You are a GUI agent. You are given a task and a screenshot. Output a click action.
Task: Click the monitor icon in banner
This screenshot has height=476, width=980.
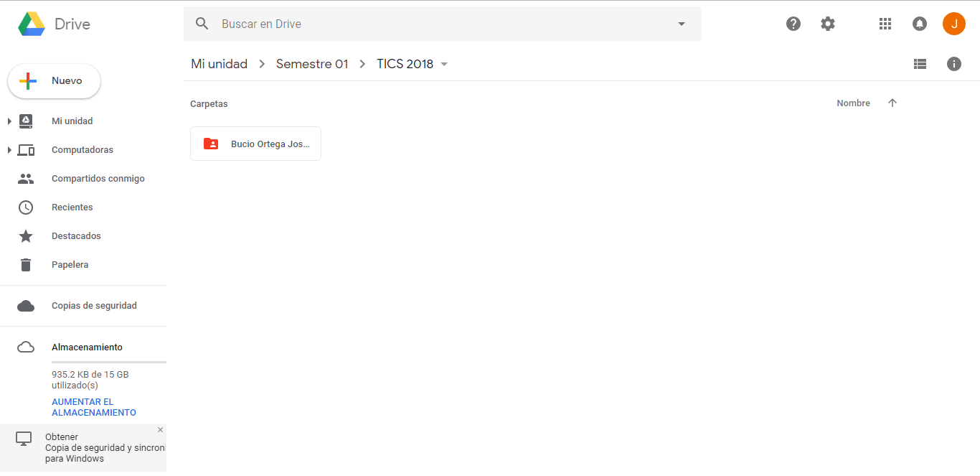coord(24,439)
